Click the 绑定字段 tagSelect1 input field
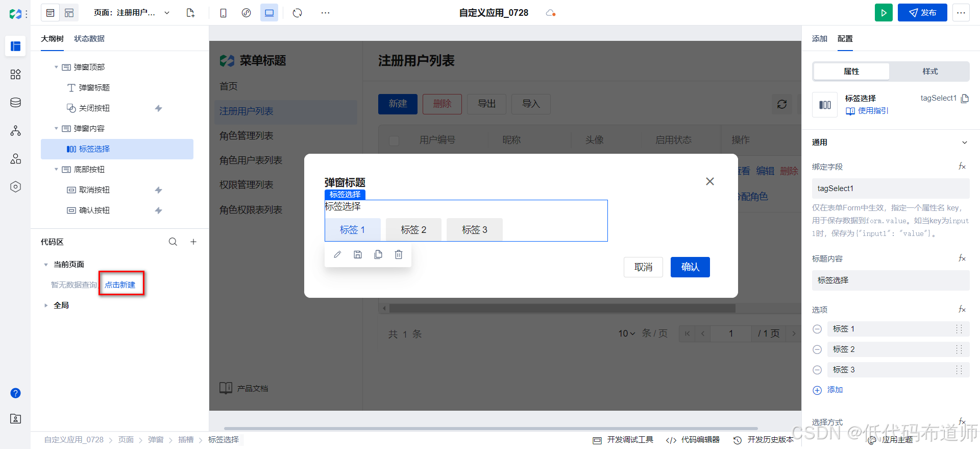 (x=891, y=188)
